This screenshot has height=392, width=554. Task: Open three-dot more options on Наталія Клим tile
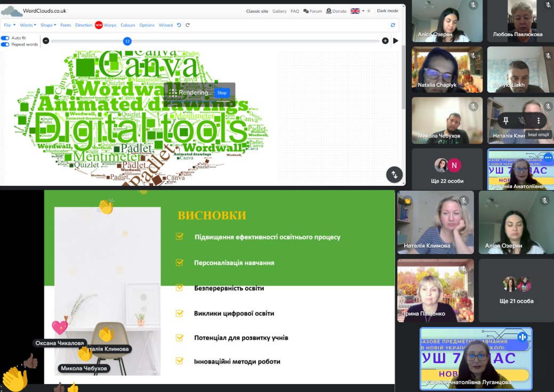click(x=539, y=121)
